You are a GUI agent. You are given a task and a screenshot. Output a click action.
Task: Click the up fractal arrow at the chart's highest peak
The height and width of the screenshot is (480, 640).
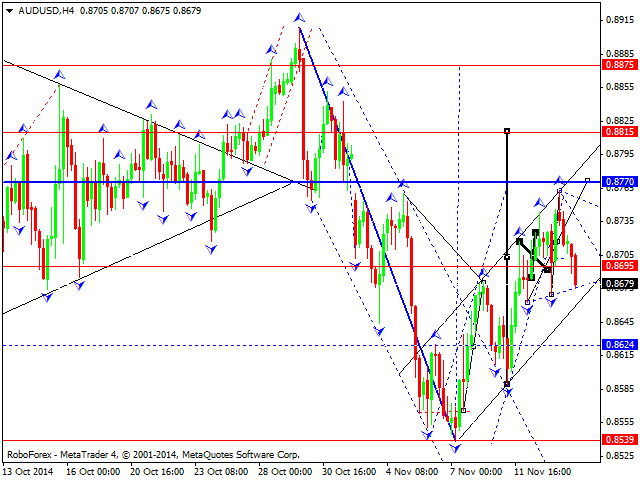300,18
